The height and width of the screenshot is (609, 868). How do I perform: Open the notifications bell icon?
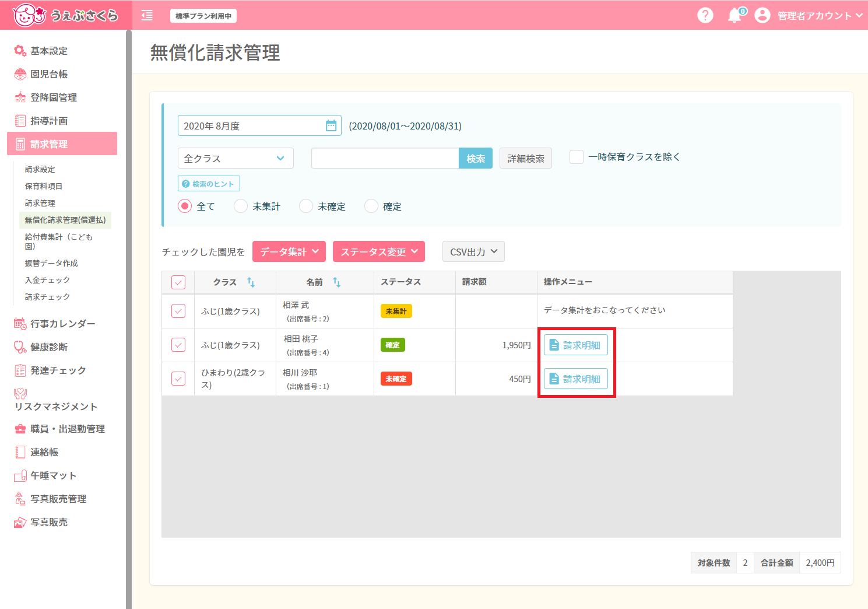[x=735, y=16]
